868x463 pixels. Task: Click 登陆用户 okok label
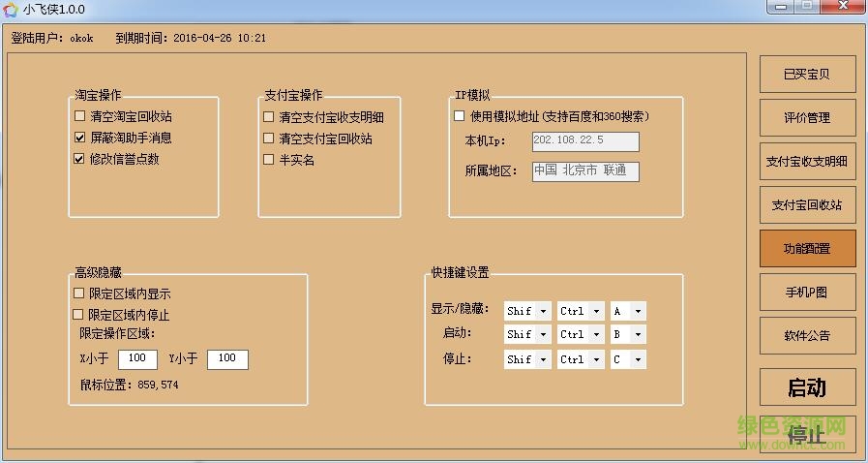click(52, 38)
